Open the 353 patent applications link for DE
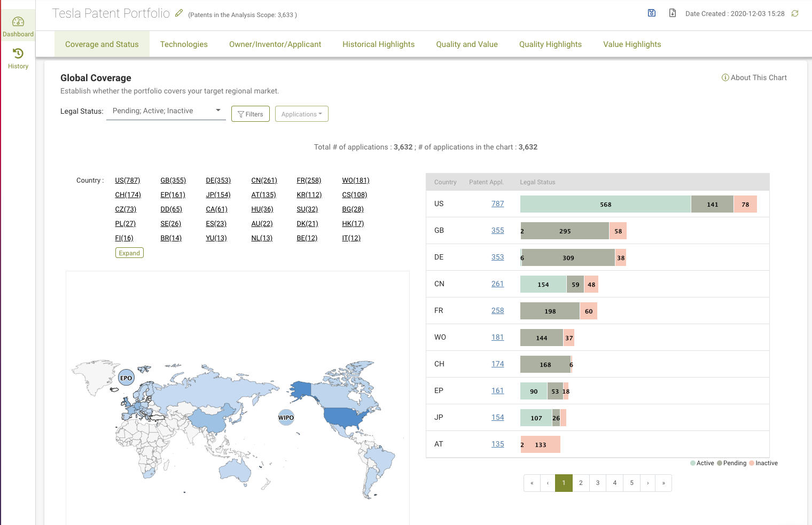 tap(498, 257)
